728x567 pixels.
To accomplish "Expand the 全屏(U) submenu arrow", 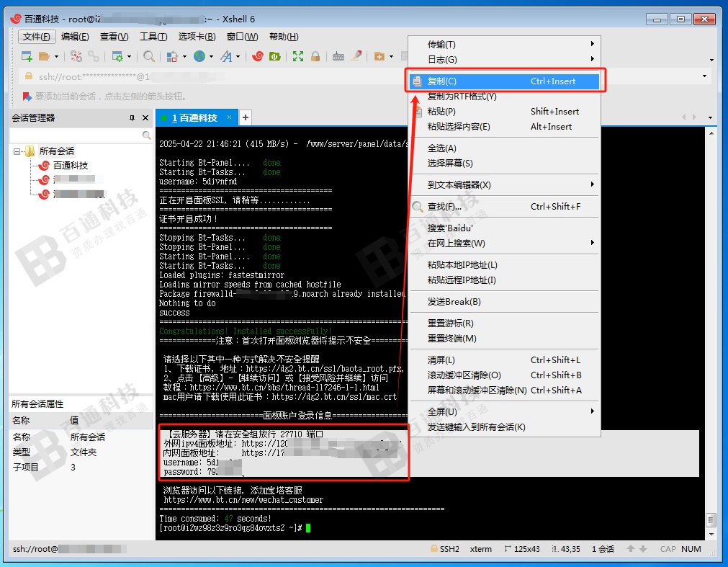I will tap(593, 411).
